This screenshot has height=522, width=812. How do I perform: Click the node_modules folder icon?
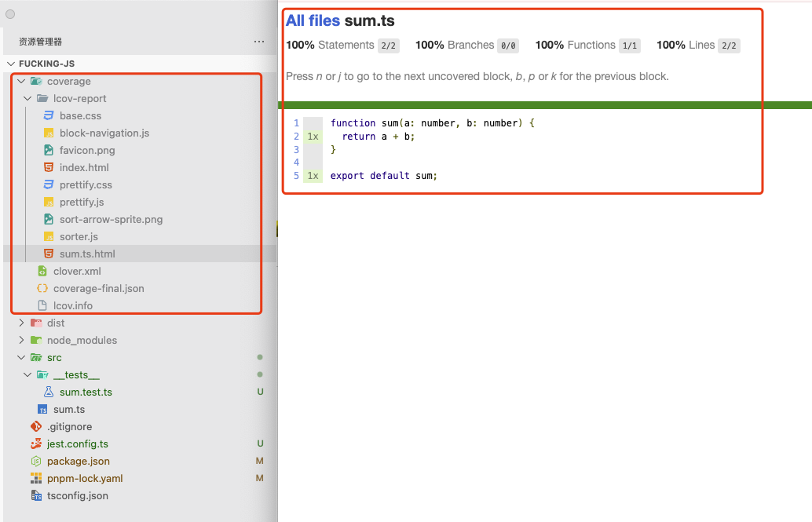pos(36,340)
